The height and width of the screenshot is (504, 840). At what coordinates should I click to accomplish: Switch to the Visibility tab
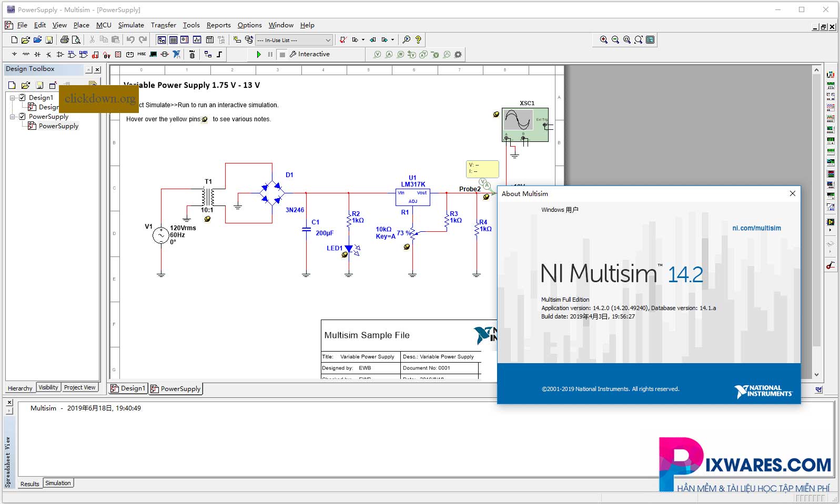click(48, 387)
